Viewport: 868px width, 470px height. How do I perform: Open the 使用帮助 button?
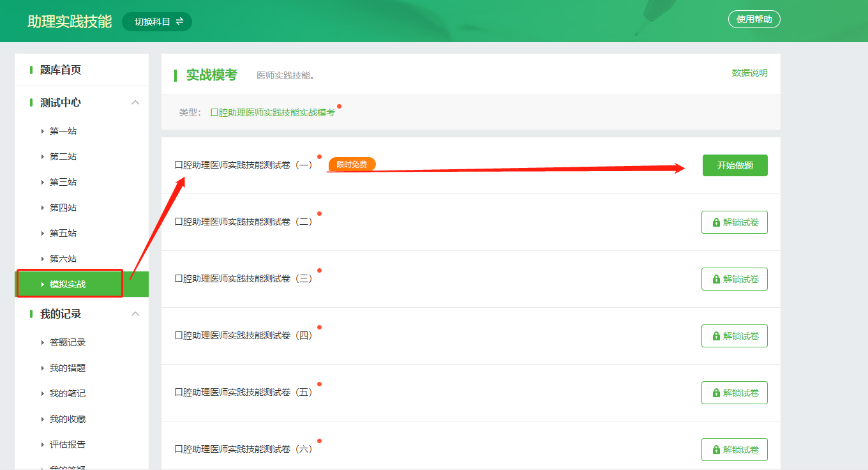754,20
